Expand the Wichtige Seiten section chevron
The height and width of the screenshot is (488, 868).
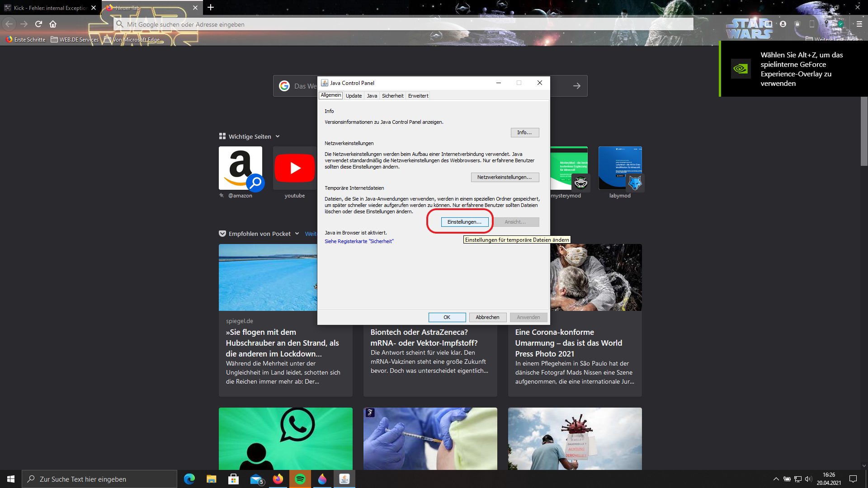point(278,136)
